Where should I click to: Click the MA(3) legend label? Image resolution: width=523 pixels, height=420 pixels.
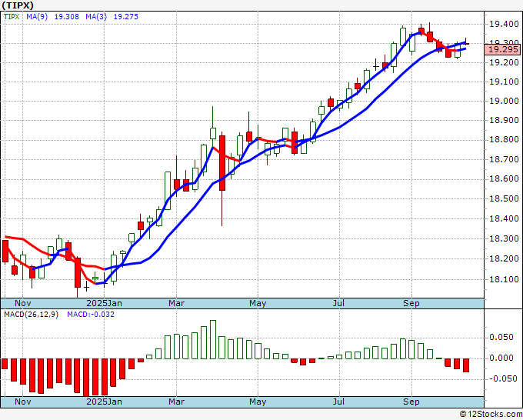coord(96,17)
